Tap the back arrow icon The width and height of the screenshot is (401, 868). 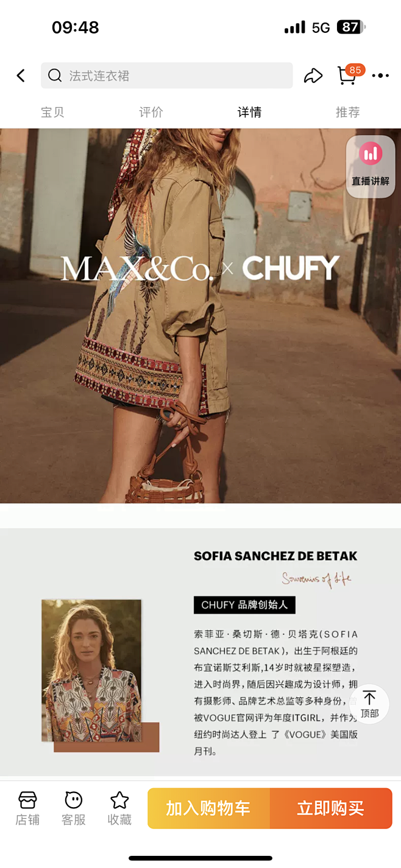point(21,75)
